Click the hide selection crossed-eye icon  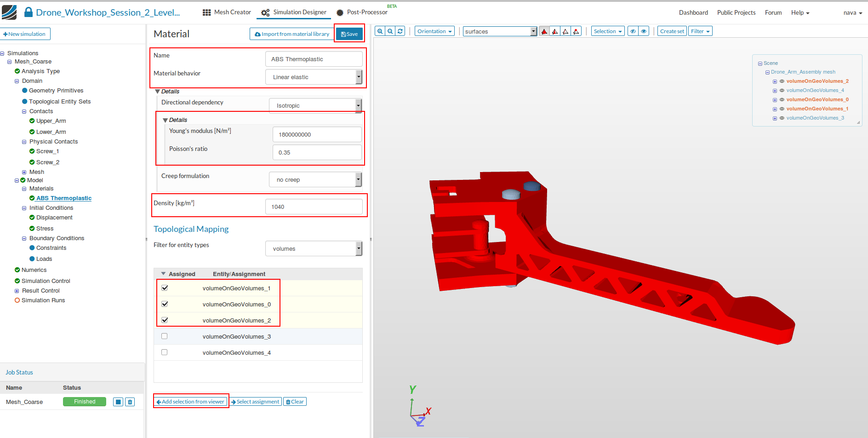[633, 31]
